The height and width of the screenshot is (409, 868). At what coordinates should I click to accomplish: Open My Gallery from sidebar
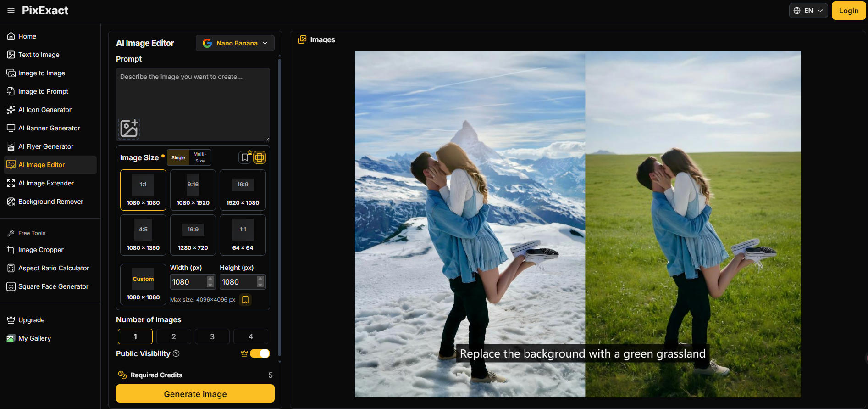coord(34,338)
